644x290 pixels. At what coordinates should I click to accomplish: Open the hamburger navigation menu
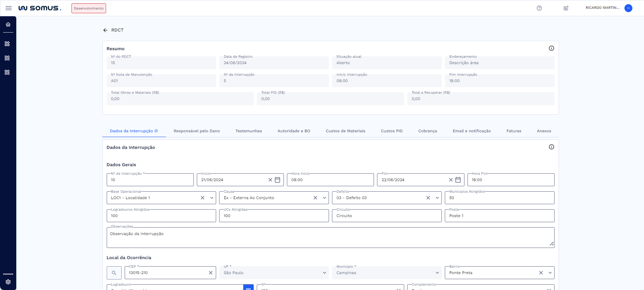pyautogui.click(x=8, y=8)
